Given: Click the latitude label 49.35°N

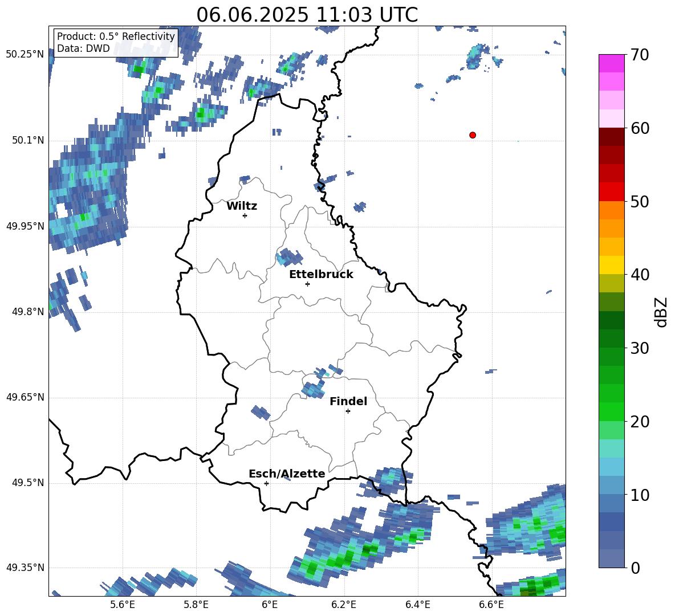Looking at the screenshot, I should [x=25, y=568].
